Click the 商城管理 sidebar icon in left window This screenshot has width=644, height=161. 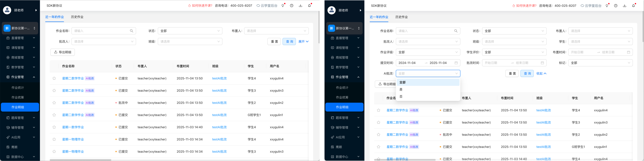point(8,57)
